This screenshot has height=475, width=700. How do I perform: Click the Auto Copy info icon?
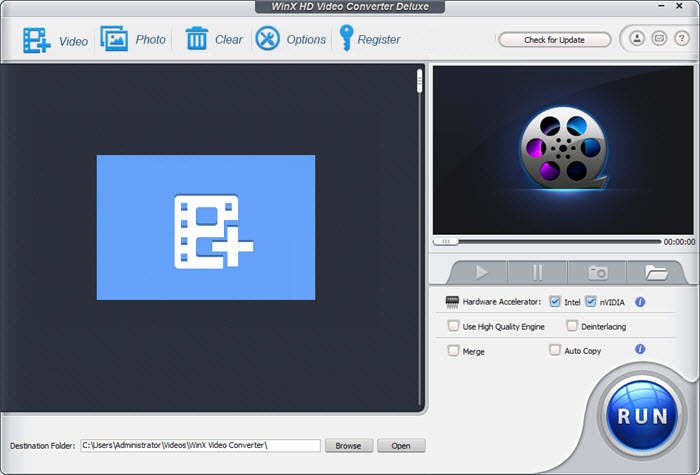[x=640, y=349]
